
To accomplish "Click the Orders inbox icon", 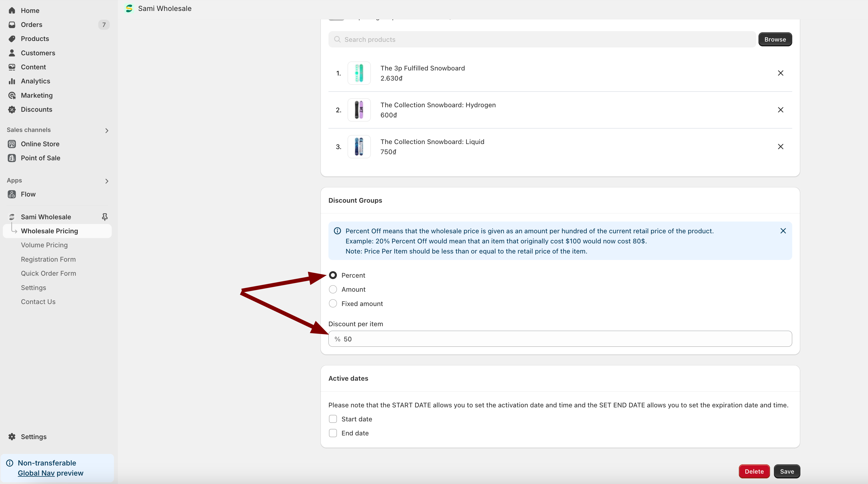I will (12, 25).
